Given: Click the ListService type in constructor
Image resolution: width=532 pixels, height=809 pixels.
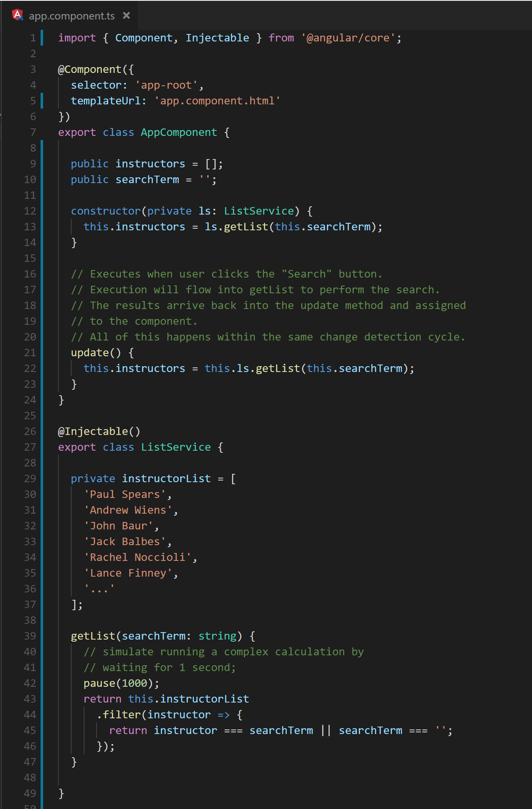Looking at the screenshot, I should 259,211.
